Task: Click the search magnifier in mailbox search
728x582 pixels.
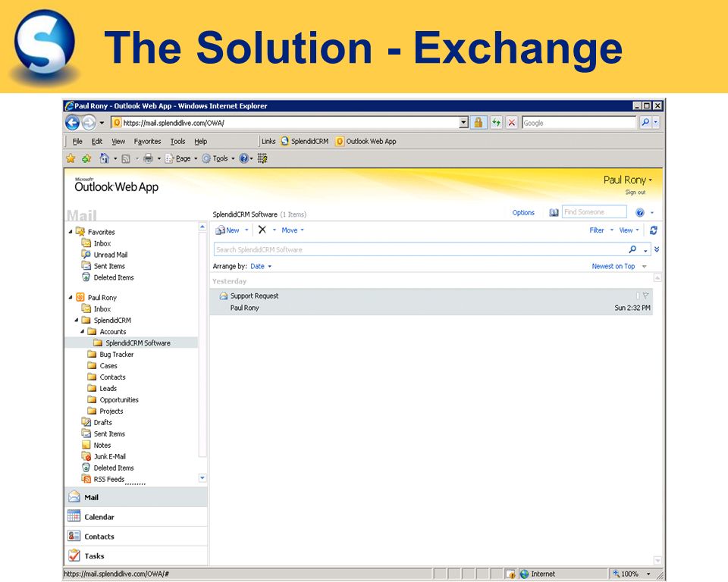Action: coord(632,249)
